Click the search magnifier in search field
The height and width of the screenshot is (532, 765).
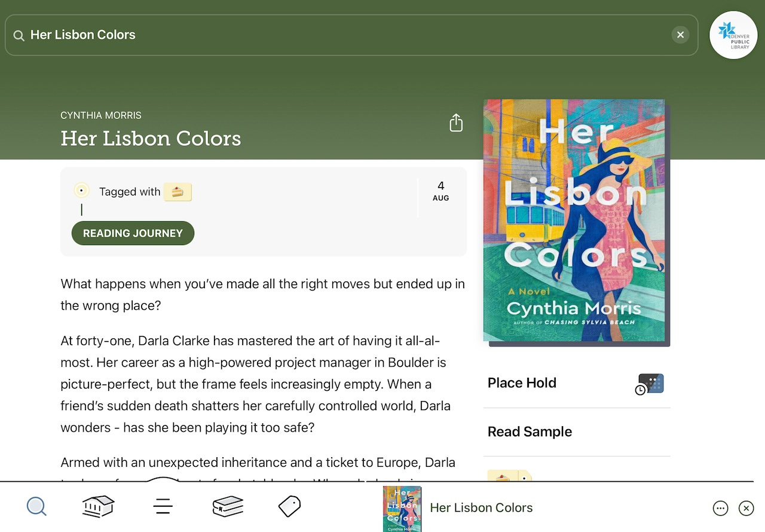click(x=19, y=35)
